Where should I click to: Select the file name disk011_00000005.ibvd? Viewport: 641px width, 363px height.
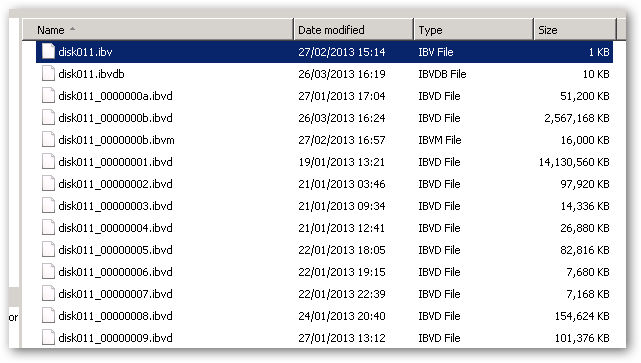click(116, 250)
